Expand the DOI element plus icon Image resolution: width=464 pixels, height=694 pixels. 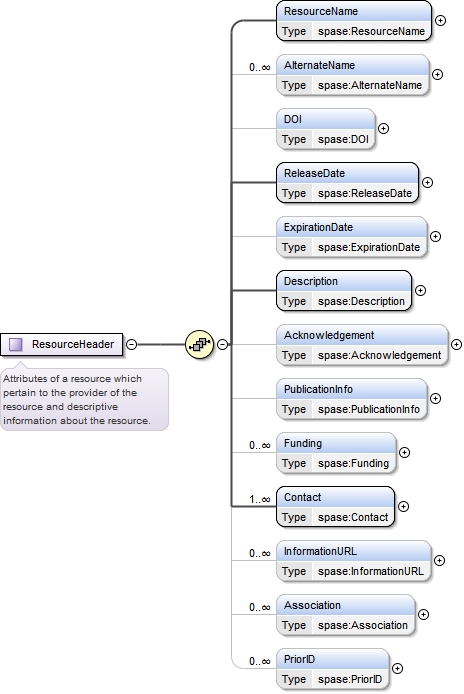tap(383, 128)
